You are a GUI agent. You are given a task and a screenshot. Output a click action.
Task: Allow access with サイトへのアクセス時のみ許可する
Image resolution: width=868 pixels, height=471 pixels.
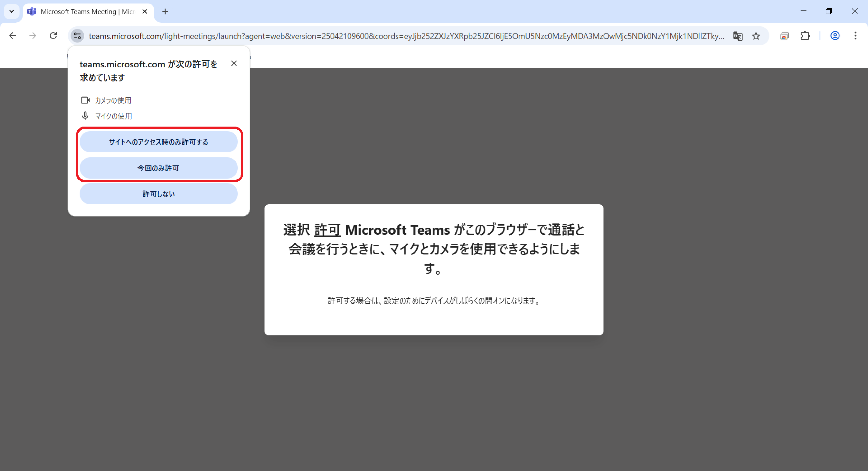point(159,142)
